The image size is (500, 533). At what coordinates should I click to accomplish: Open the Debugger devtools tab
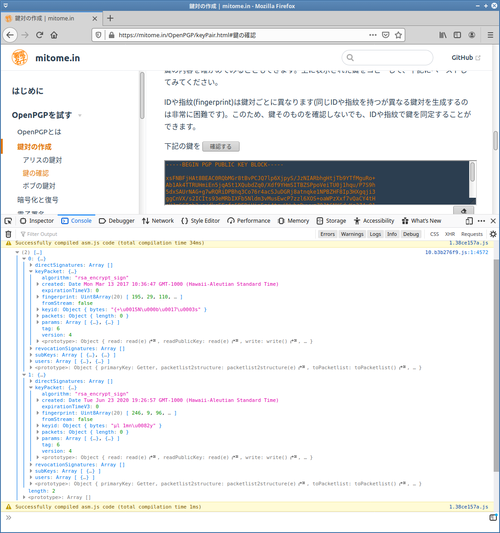coord(117,221)
